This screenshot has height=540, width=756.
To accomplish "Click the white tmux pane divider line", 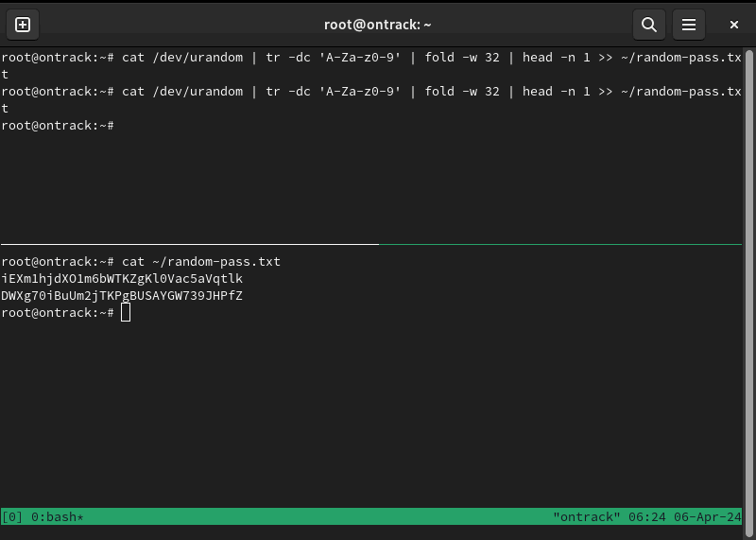I will pyautogui.click(x=189, y=244).
